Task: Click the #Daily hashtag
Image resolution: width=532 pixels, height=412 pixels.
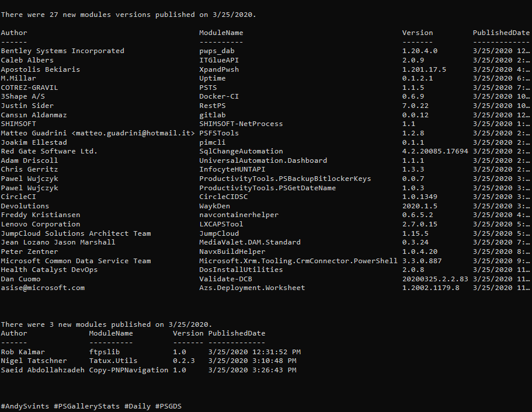Action: tap(137, 406)
